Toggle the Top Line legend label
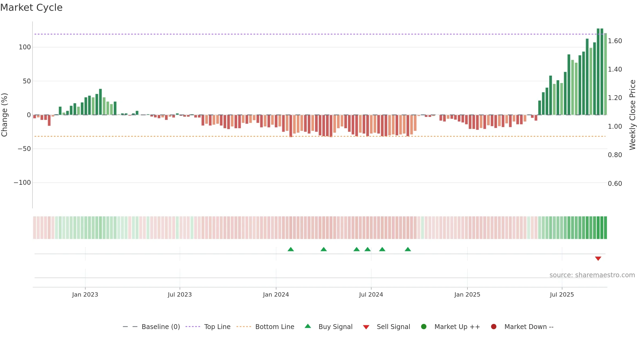Viewport: 644px width, 362px height. (217, 327)
